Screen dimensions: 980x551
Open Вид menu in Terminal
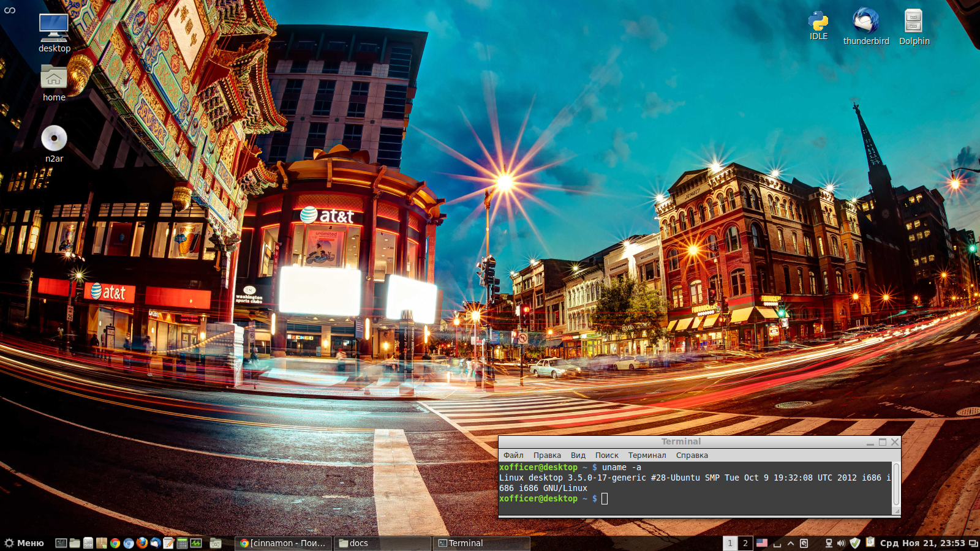pyautogui.click(x=578, y=455)
